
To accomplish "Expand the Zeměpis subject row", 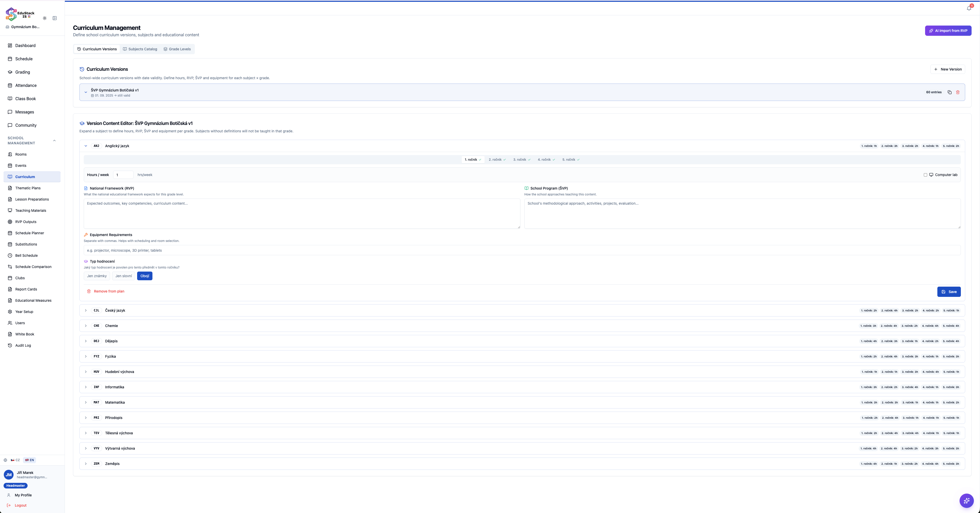I will click(522, 463).
